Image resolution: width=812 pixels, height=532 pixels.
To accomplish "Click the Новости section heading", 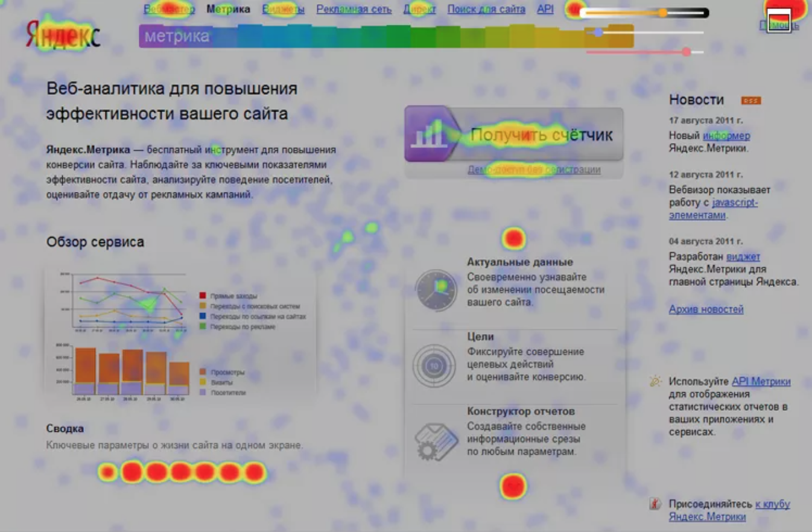I will coord(696,100).
